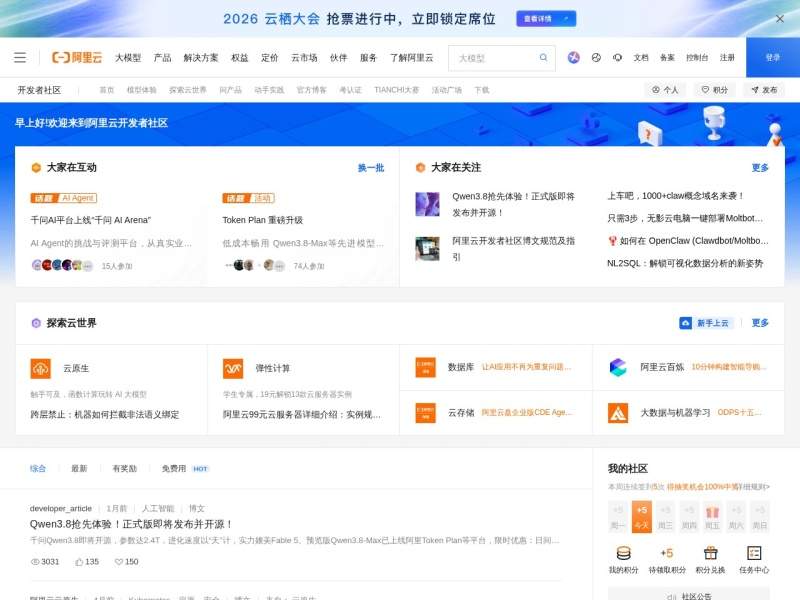Click the 数据库 category icon
This screenshot has width=800, height=600.
click(x=426, y=367)
